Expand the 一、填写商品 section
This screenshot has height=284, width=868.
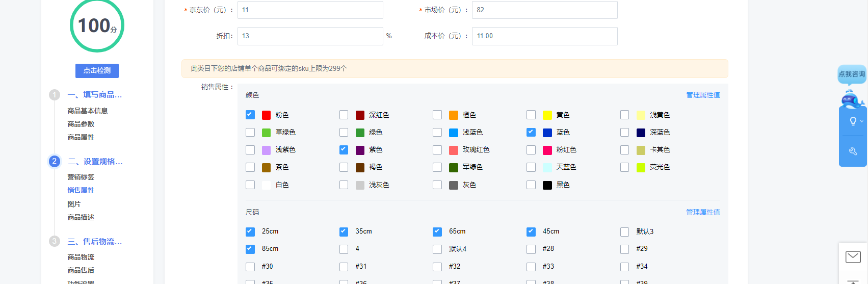(x=95, y=95)
